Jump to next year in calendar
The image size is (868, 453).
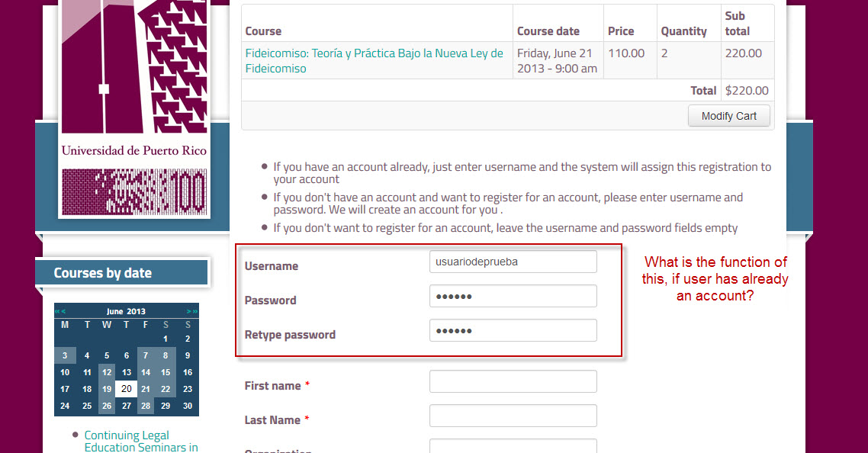pos(195,311)
